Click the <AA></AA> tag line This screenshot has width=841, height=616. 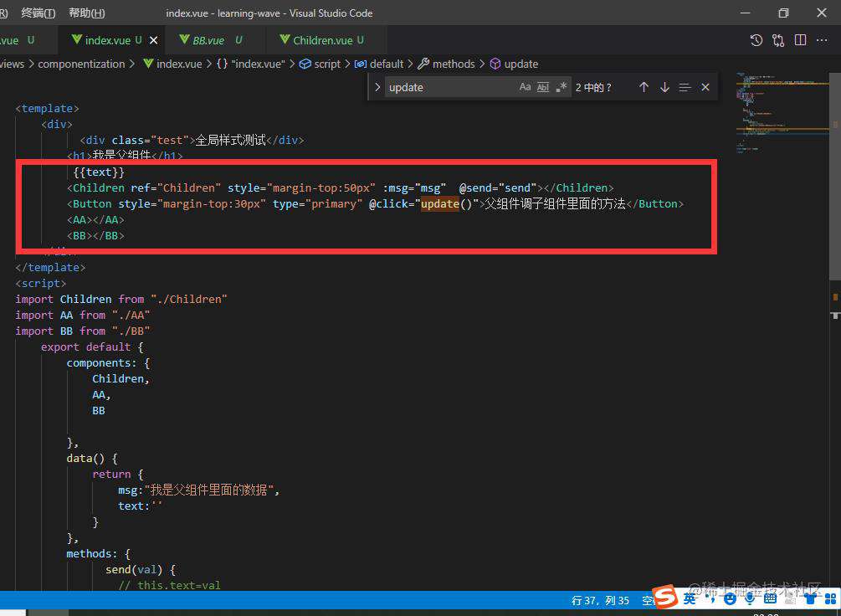pyautogui.click(x=95, y=219)
